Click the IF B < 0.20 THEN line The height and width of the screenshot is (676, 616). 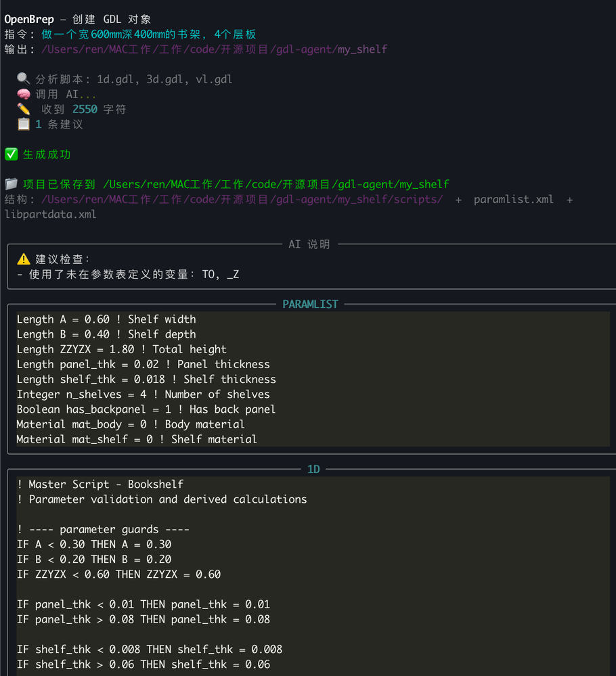tap(94, 560)
